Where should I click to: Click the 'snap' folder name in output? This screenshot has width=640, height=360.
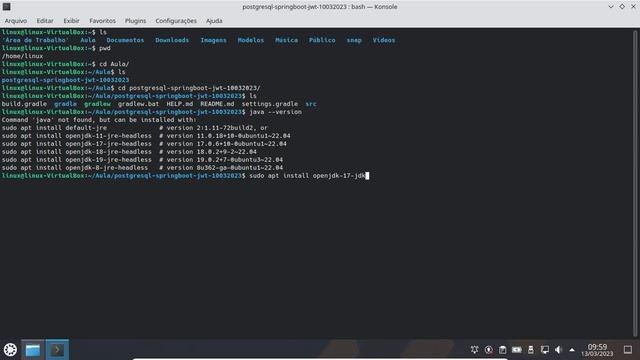point(354,40)
